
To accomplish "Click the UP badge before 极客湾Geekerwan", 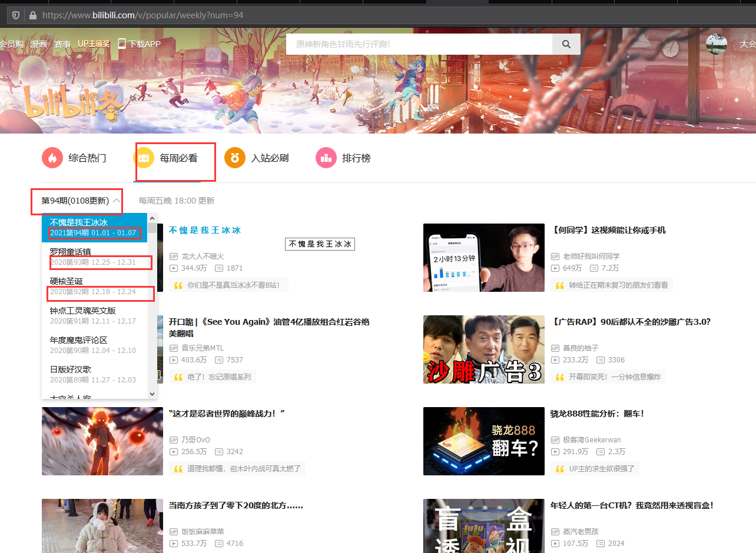I will [555, 440].
